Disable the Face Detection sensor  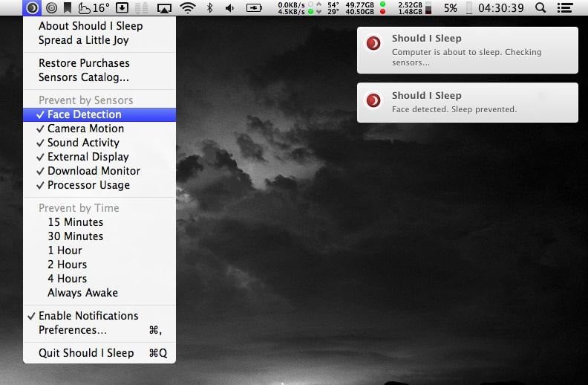[x=84, y=114]
